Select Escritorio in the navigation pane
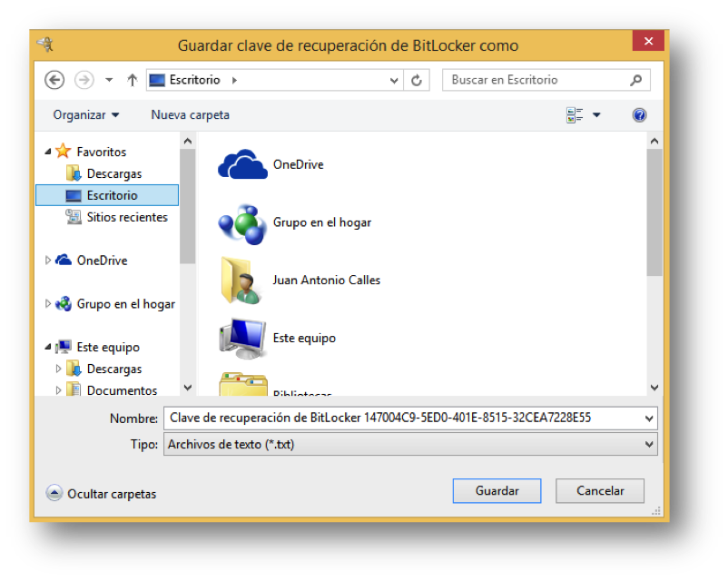Image resolution: width=728 pixels, height=581 pixels. 107,195
